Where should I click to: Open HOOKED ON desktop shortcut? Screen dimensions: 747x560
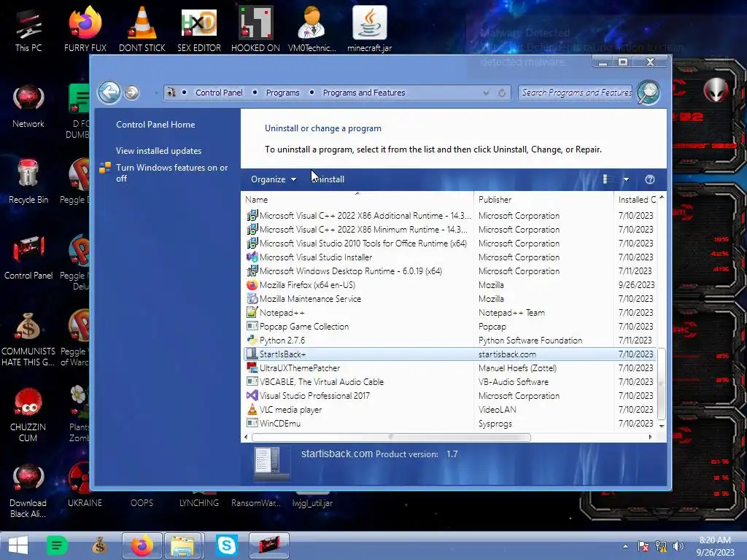[256, 30]
